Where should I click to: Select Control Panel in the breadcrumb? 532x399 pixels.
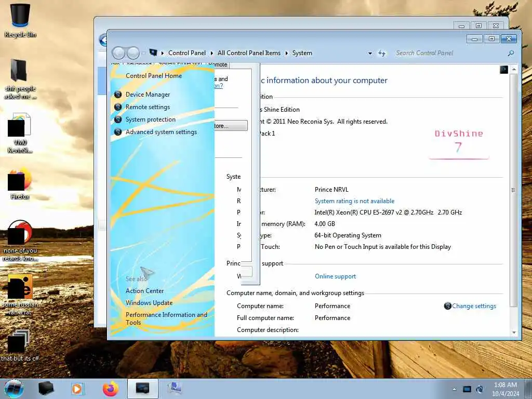187,53
